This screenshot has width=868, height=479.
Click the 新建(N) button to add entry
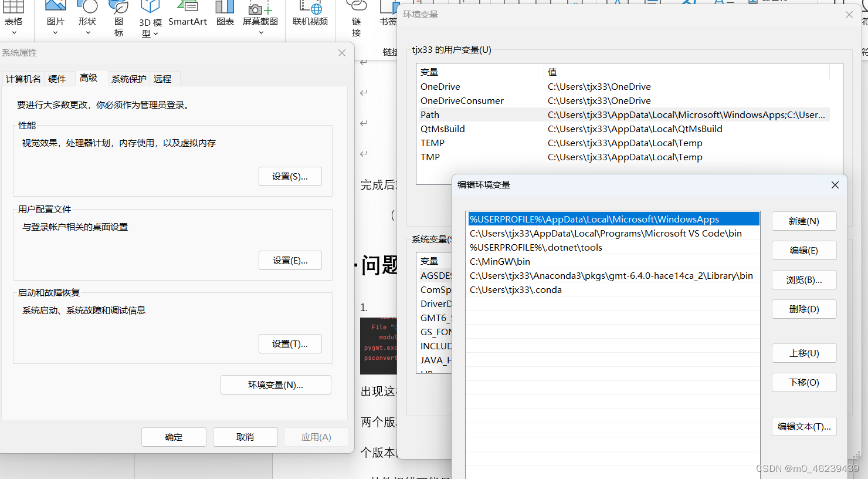[x=804, y=221]
